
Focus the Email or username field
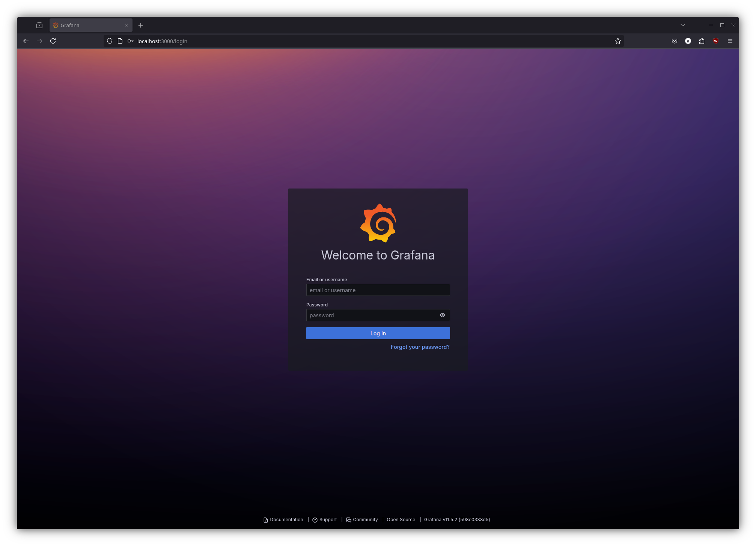[x=378, y=290]
